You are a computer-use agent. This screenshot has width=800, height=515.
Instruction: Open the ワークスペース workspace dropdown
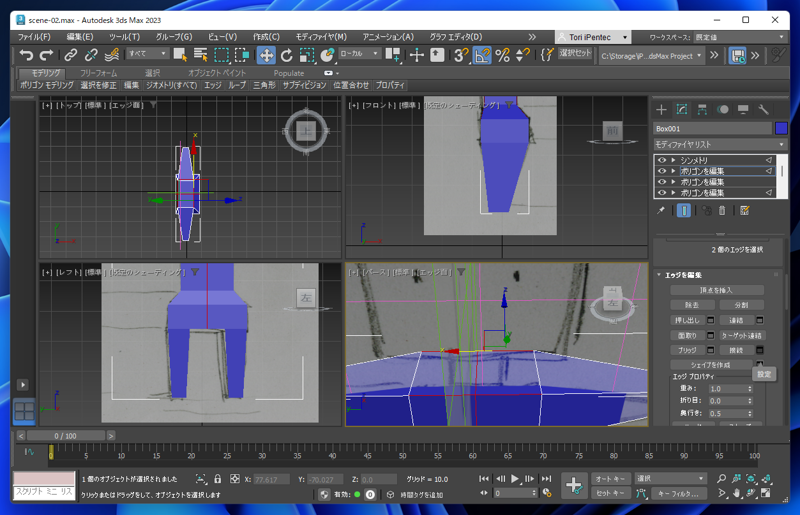[x=739, y=37]
